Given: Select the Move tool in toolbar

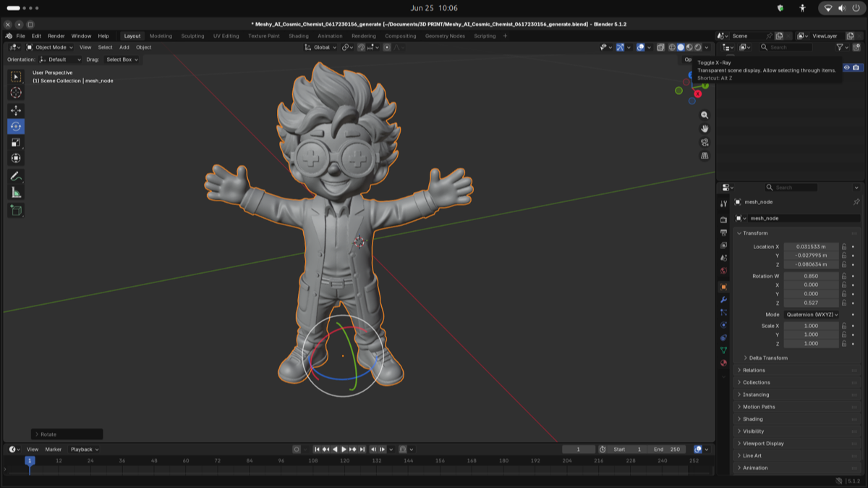Looking at the screenshot, I should (16, 110).
